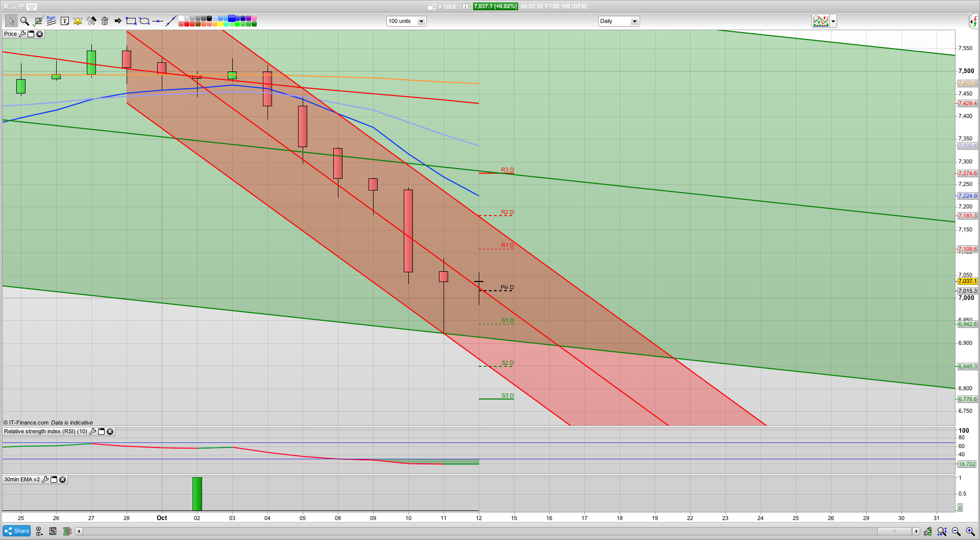This screenshot has width=980, height=540.
Task: Click the Raff regression channel tool
Action: [51, 21]
